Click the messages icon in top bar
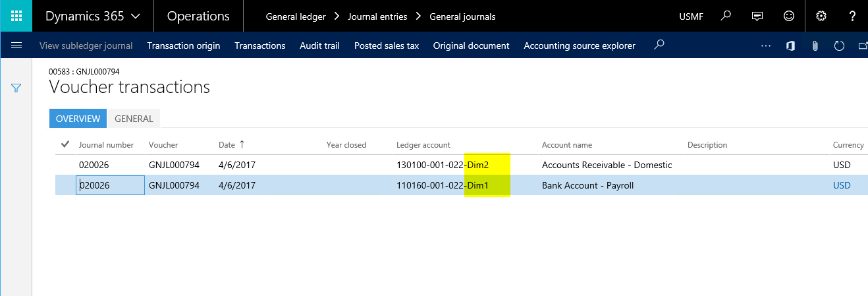This screenshot has height=296, width=868. tap(757, 16)
